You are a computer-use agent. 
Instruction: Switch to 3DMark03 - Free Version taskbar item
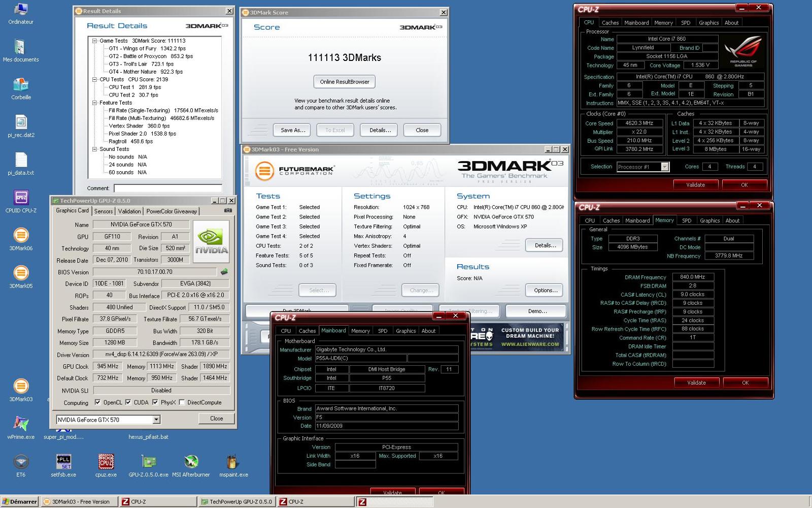80,501
